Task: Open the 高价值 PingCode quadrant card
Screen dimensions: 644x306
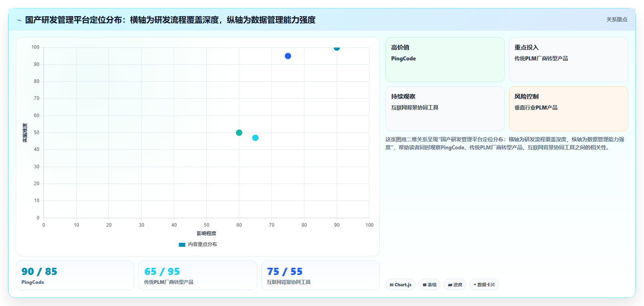Action: coord(445,60)
